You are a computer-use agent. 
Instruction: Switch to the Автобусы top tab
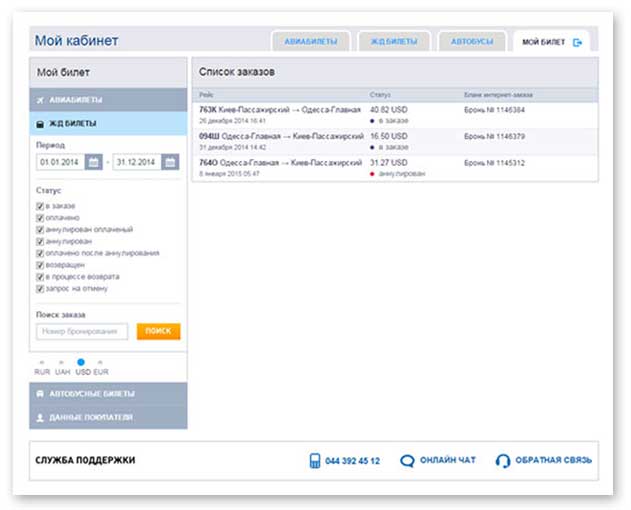point(472,42)
